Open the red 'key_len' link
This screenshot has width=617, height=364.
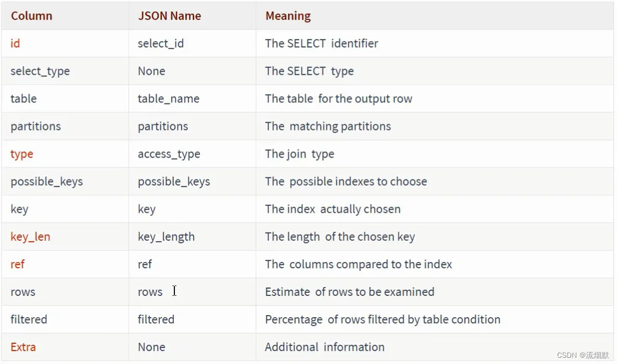30,237
